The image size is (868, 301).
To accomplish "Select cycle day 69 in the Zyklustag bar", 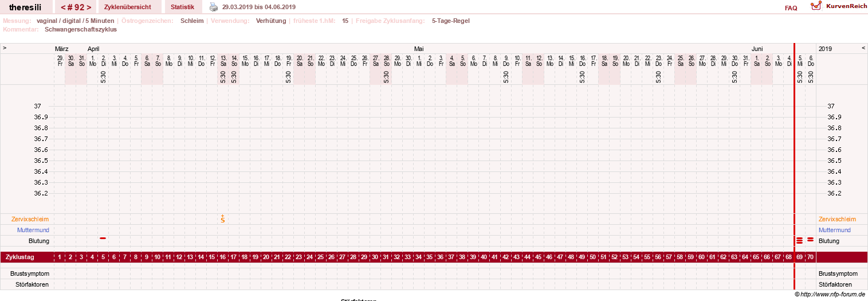I will click(x=799, y=257).
